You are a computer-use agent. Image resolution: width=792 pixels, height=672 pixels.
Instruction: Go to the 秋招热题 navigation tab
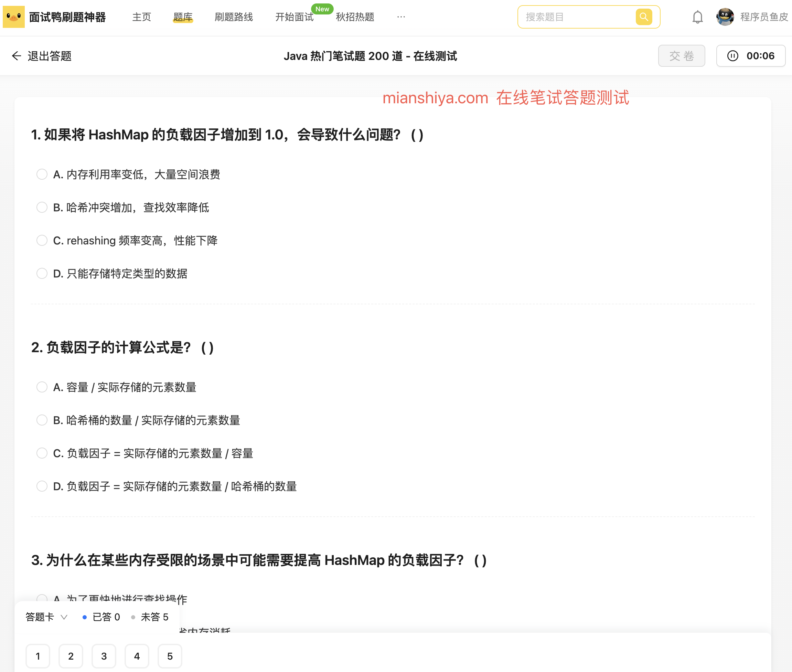point(355,17)
